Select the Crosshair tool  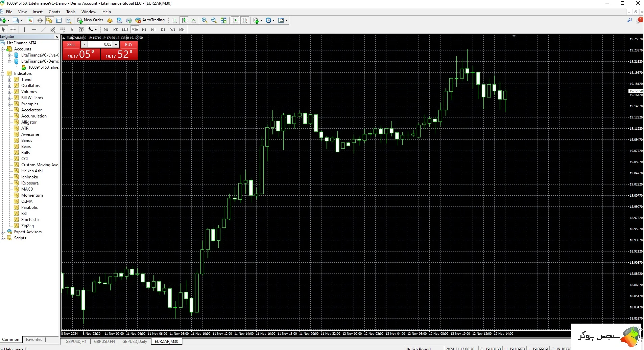(x=13, y=29)
